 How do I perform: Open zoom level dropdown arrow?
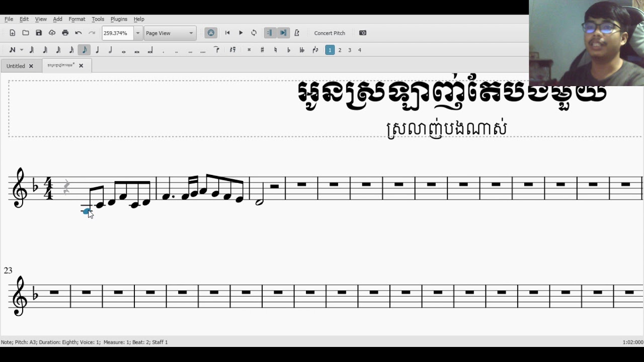[137, 33]
